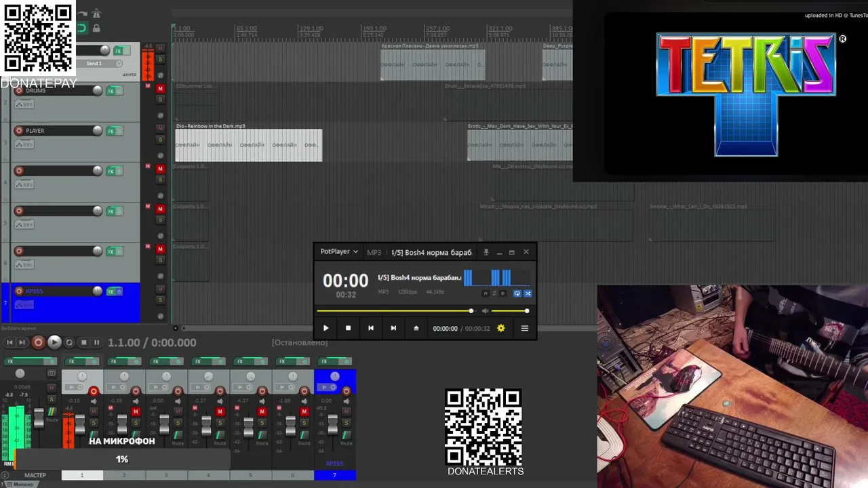Image resolution: width=868 pixels, height=488 pixels.
Task: Start playback in PotPlayer
Action: click(325, 328)
